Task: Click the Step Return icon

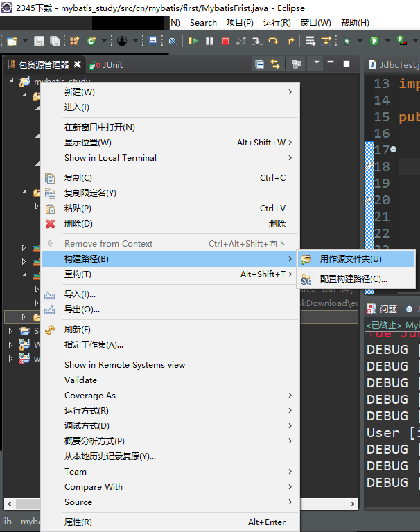Action: [x=290, y=41]
